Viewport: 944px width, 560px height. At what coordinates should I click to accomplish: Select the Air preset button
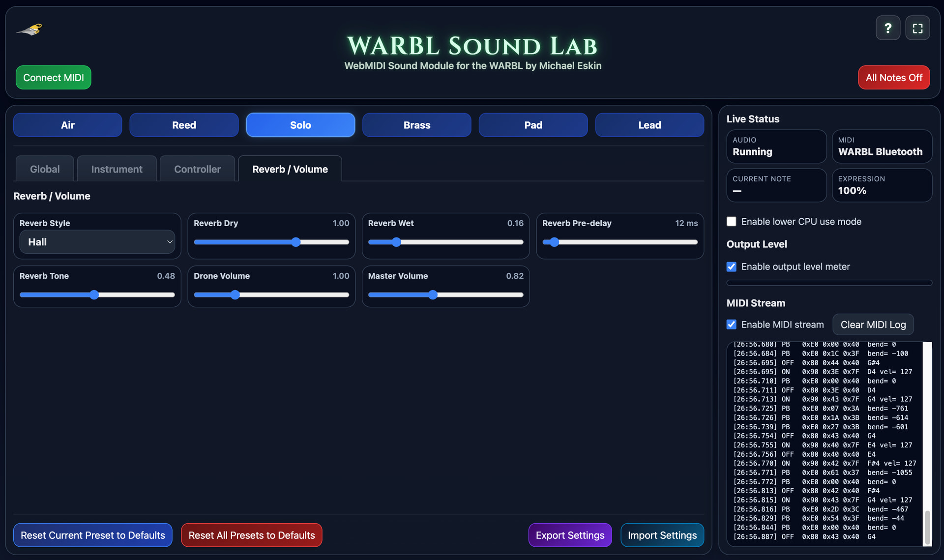pos(68,125)
